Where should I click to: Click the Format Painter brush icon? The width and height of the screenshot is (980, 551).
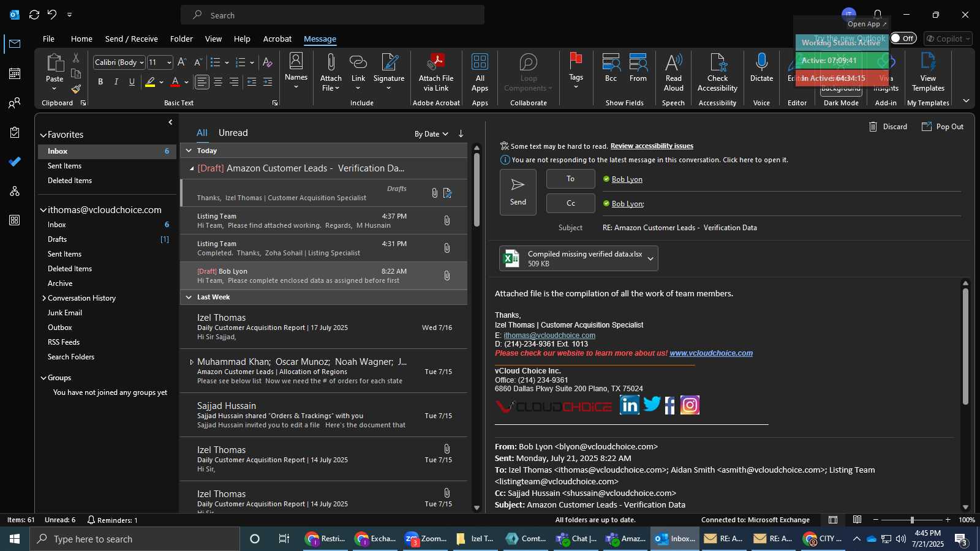(76, 89)
